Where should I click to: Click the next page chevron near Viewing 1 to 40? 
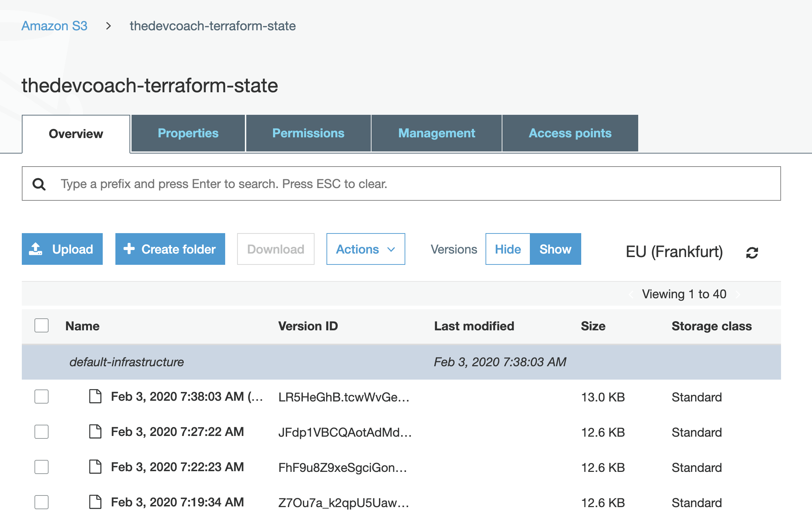(x=738, y=294)
